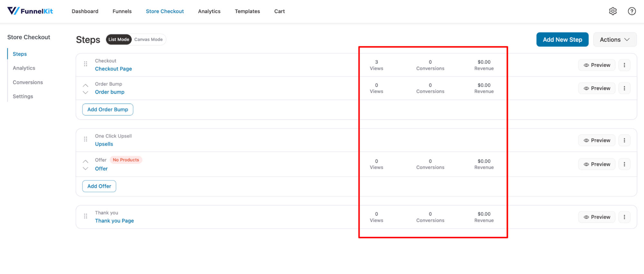Click Add Order Bump
Screen dimensions: 644x274
click(x=108, y=109)
